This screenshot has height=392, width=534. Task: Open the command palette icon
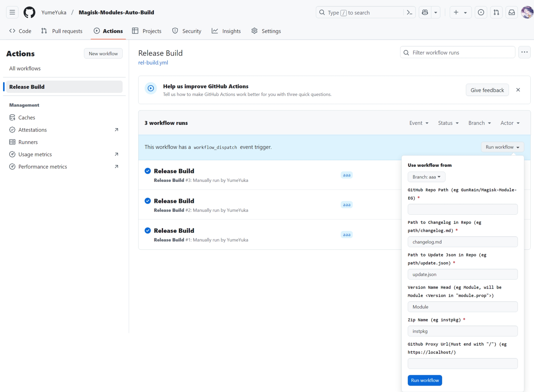pos(409,13)
